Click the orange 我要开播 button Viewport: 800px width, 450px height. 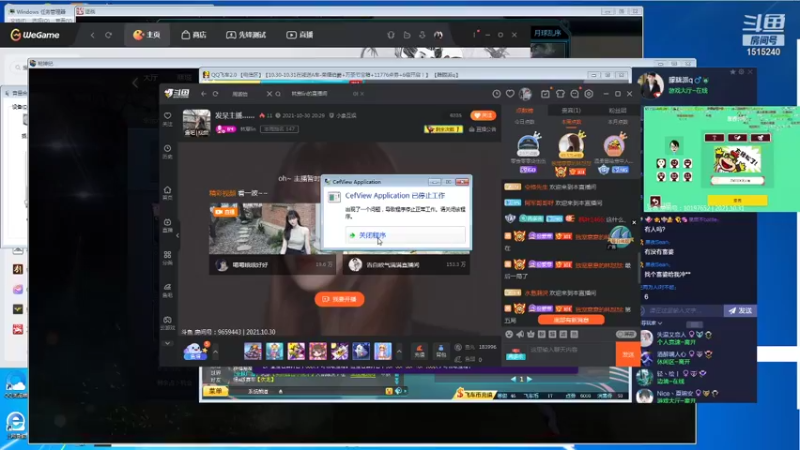tap(339, 299)
